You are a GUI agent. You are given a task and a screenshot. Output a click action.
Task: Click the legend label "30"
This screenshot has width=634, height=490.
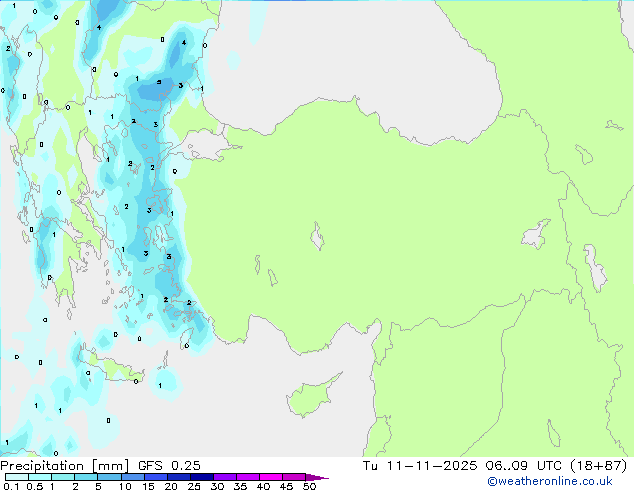pyautogui.click(x=217, y=486)
